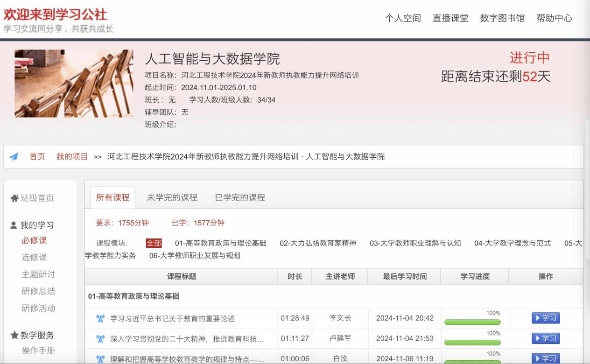
Task: Select the 全部 course module filter
Action: [154, 243]
